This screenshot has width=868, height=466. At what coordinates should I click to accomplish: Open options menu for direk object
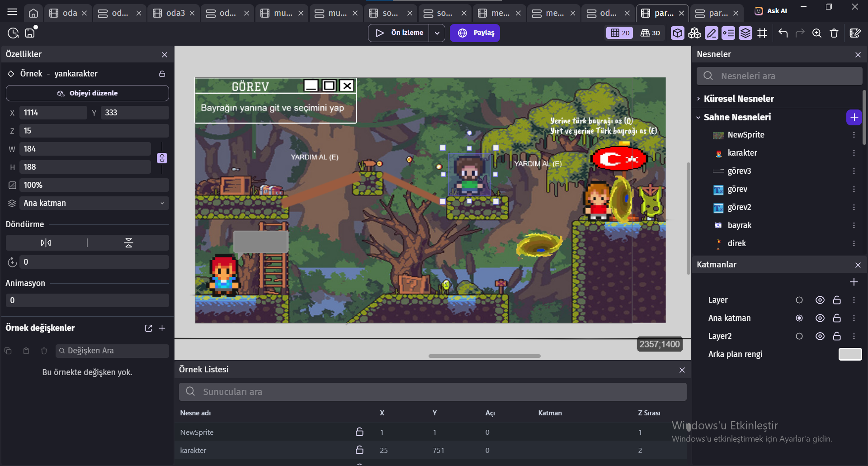[854, 244]
